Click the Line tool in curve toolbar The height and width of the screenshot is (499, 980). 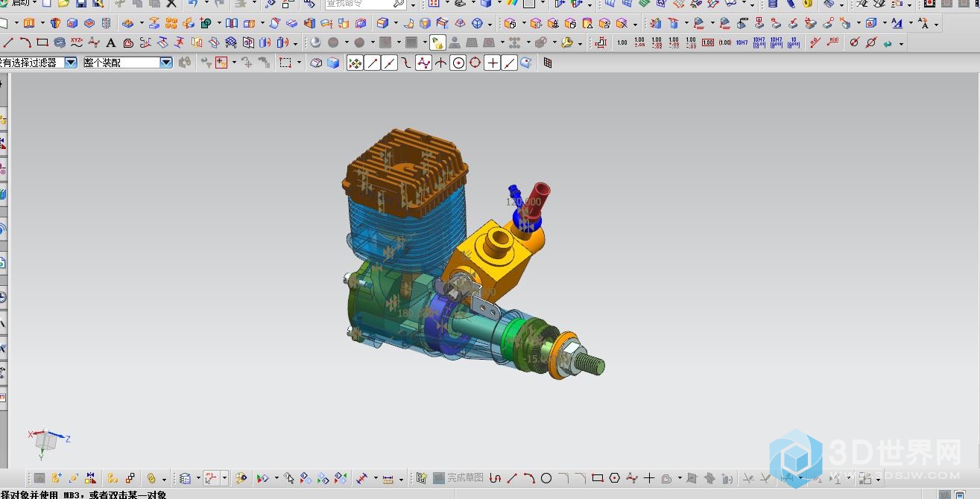[8, 42]
